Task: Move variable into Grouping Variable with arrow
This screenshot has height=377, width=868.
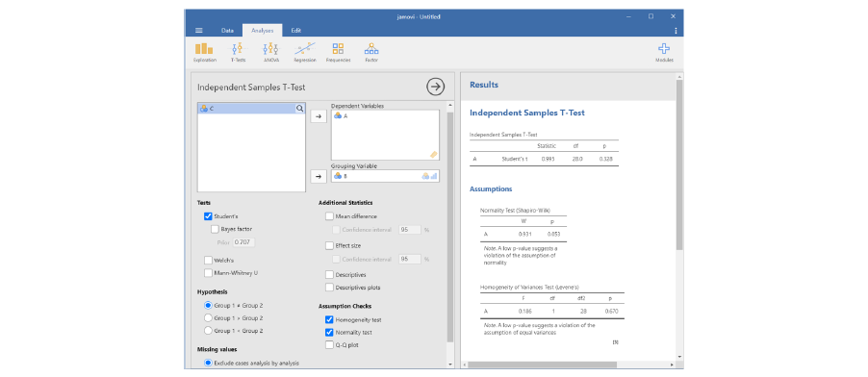Action: [318, 177]
